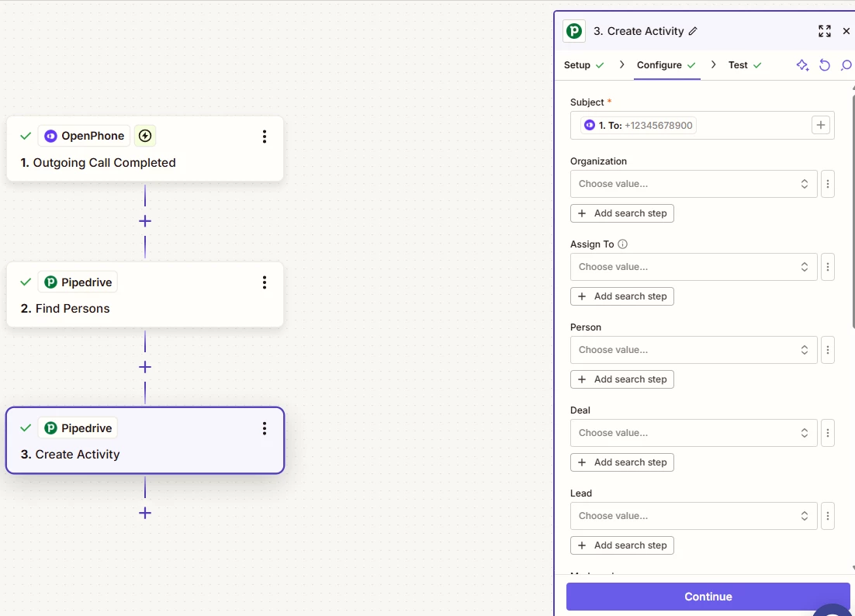
Task: Click the instant trigger lightning icon
Action: coord(145,136)
